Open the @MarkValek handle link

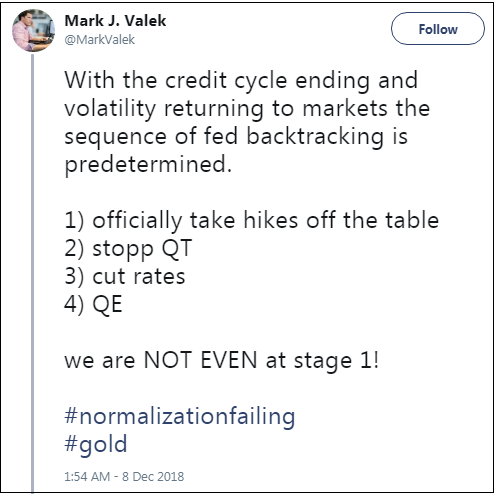pos(99,39)
